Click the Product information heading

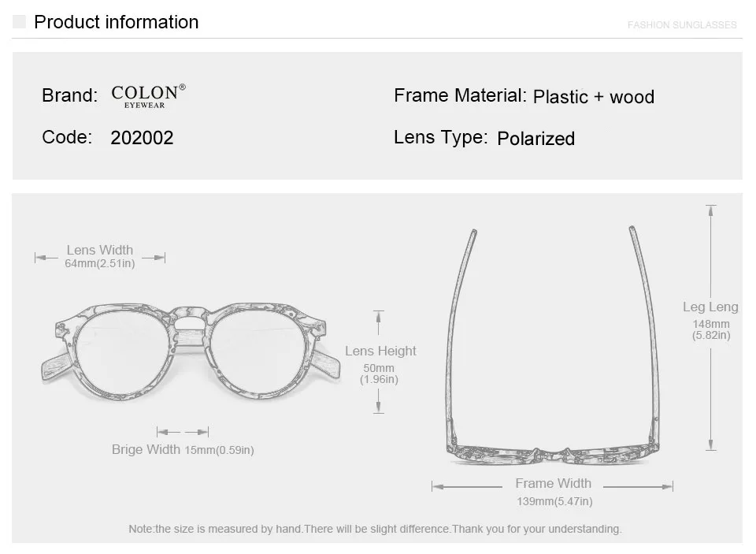[x=117, y=22]
